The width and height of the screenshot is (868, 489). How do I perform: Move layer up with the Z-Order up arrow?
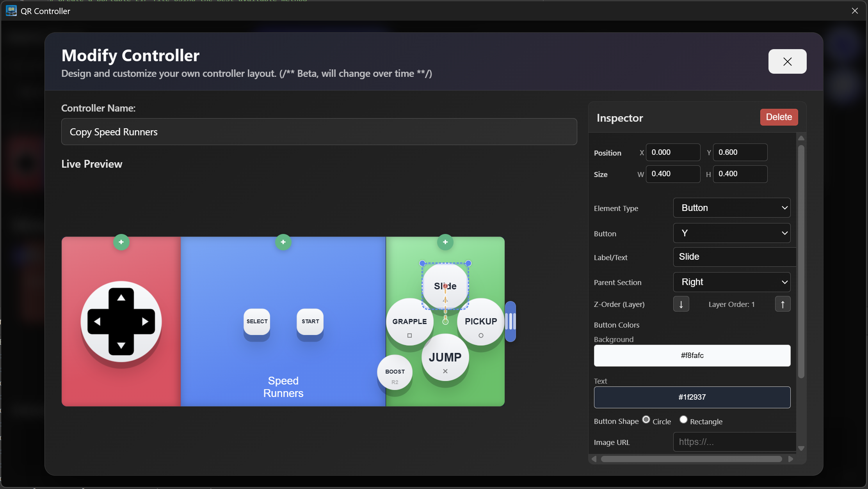tap(783, 304)
